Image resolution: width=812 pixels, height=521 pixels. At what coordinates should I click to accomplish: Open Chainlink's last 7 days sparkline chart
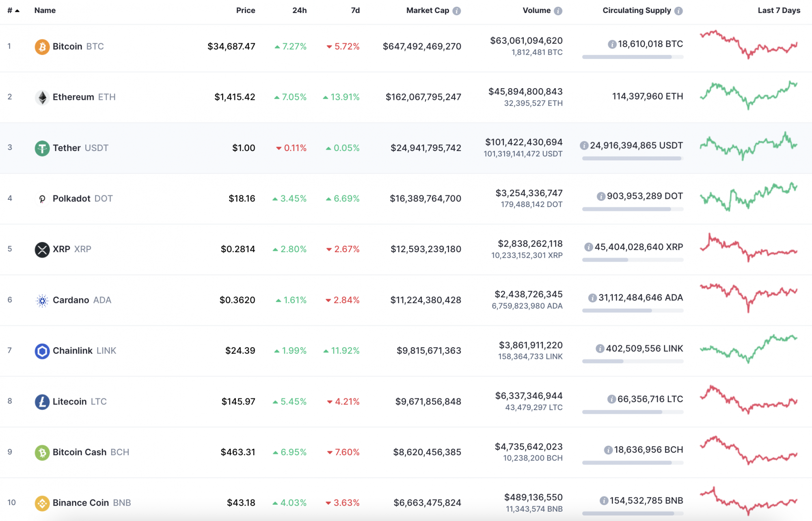pos(749,349)
